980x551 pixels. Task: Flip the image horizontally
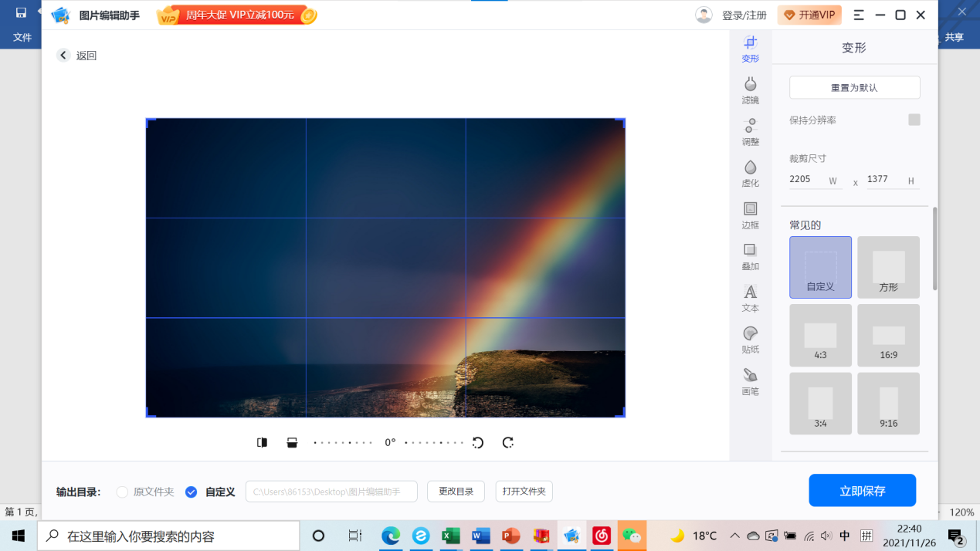pos(263,442)
